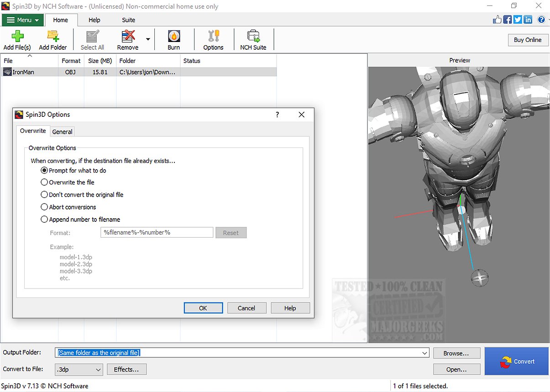Click the Add File(s) toolbar icon
Image resolution: width=550 pixels, height=392 pixels.
point(17,37)
